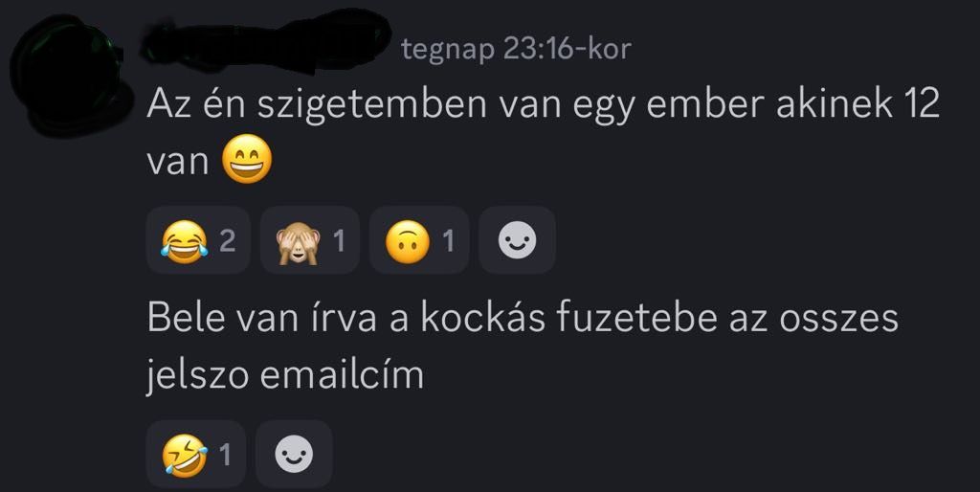980x492 pixels.
Task: Toggle the see-no-evil monkey reaction
Action: click(310, 240)
